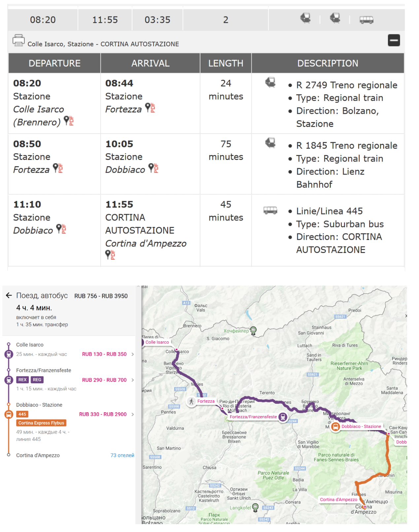Click the Fortezza/Franzensfeste train marker on map
This screenshot has height=532, width=419.
[283, 417]
